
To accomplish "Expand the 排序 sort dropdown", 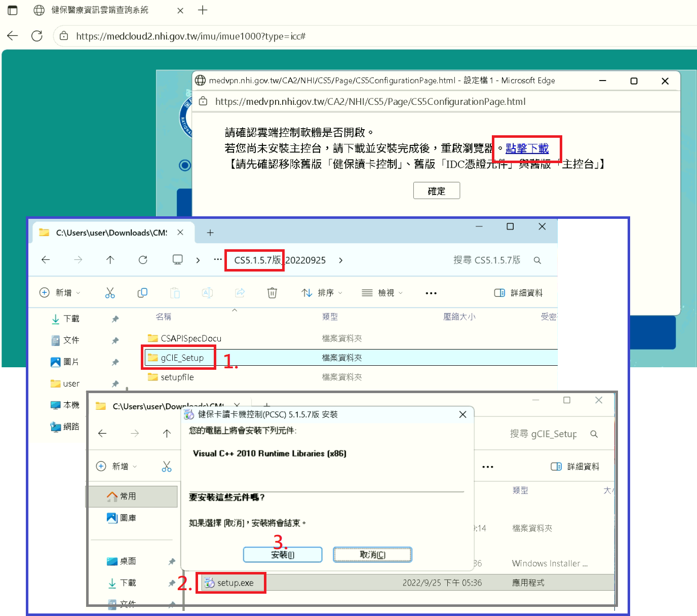I will tap(322, 293).
